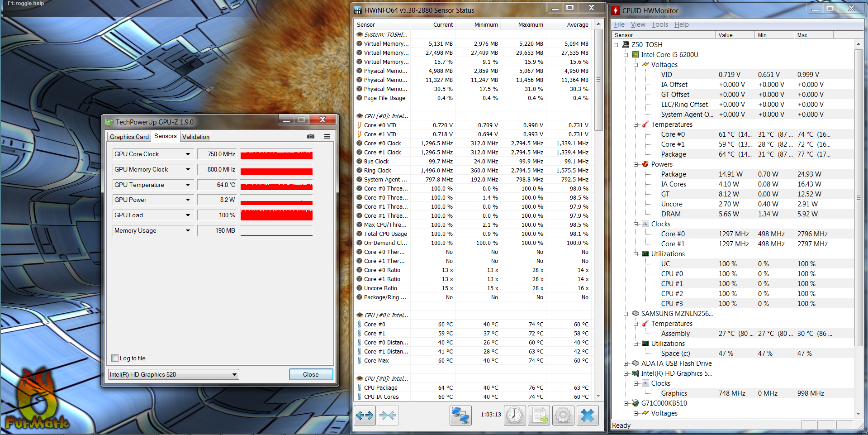Collapse Intel Core i5 6200U node
The image size is (868, 435).
[x=626, y=54]
